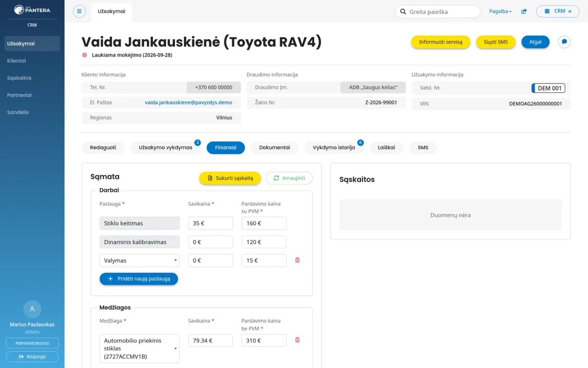Click the notification badge on Vykdymo istorija
The height and width of the screenshot is (368, 588).
[361, 143]
